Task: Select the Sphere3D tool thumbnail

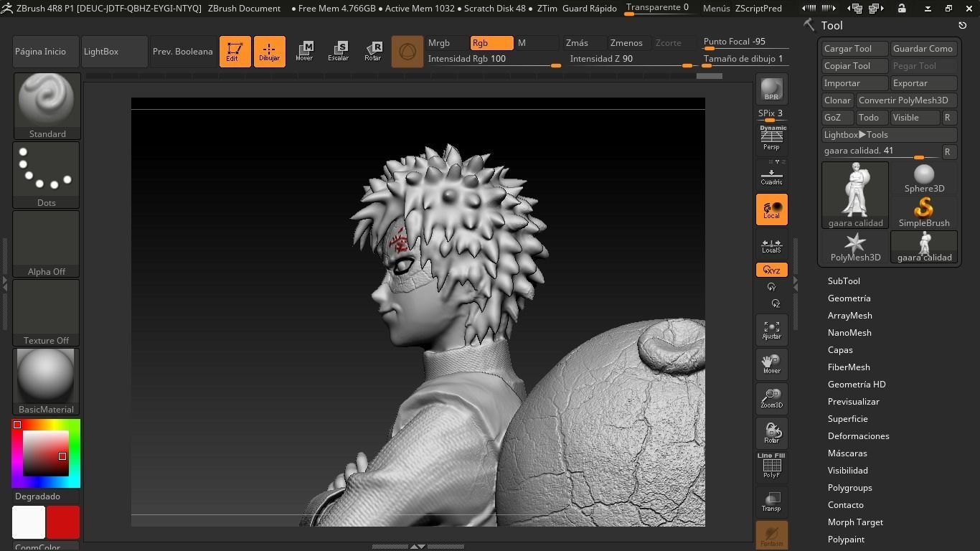Action: click(x=924, y=178)
